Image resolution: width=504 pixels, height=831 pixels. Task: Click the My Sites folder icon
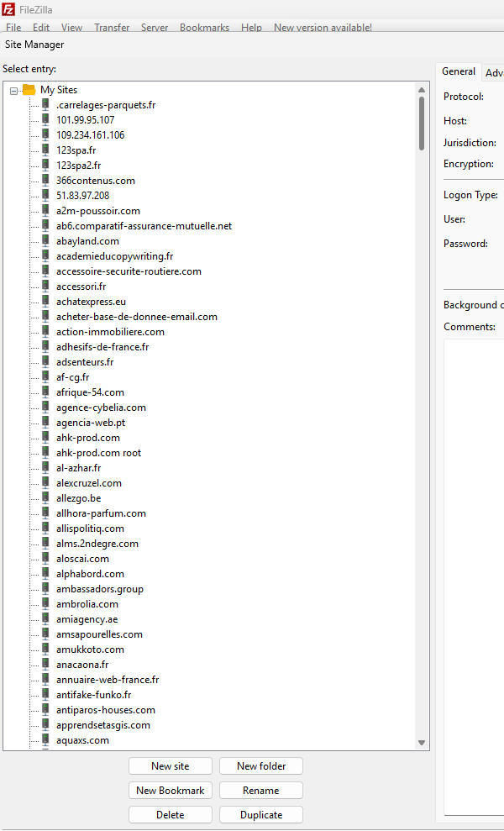pos(29,90)
